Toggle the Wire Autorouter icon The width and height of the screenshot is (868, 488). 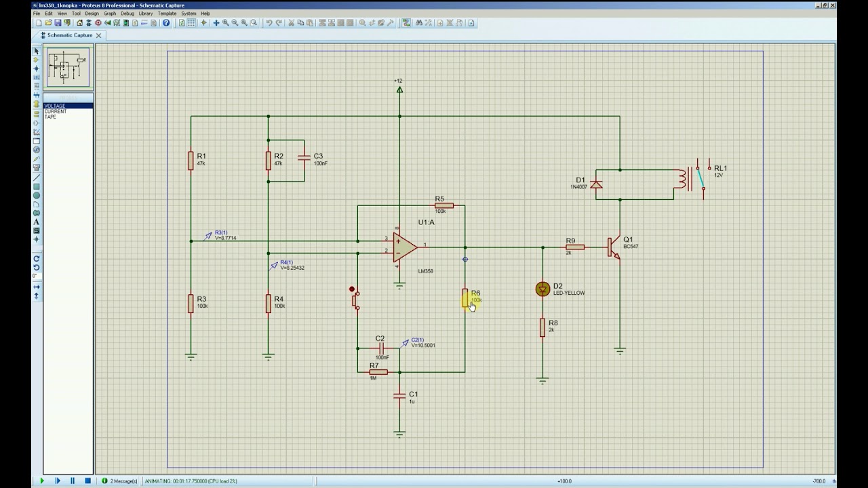(x=406, y=22)
